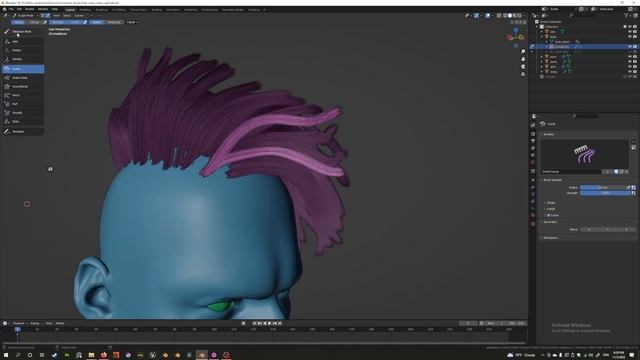Select the Slide brush tool

(23, 122)
